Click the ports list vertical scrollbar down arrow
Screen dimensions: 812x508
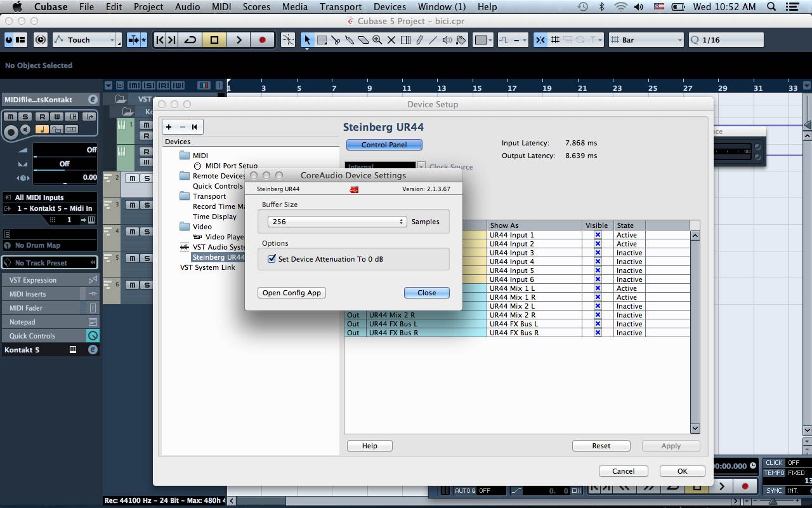click(695, 429)
